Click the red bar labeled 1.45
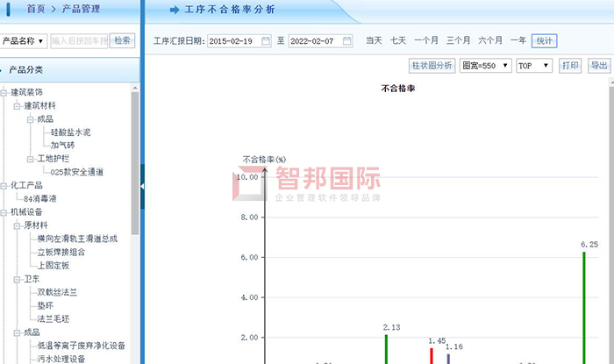The width and height of the screenshot is (614, 364). click(x=432, y=356)
